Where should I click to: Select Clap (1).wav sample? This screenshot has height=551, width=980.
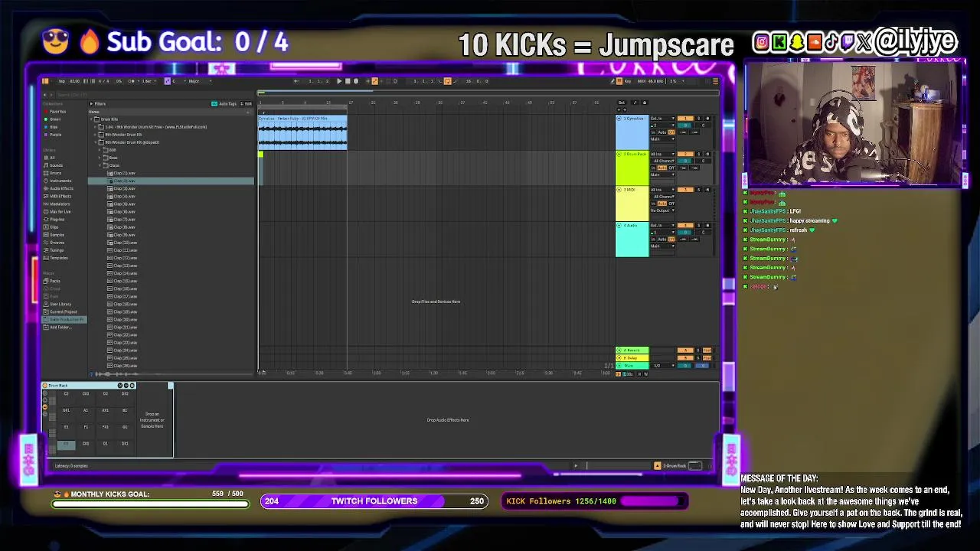pyautogui.click(x=124, y=173)
